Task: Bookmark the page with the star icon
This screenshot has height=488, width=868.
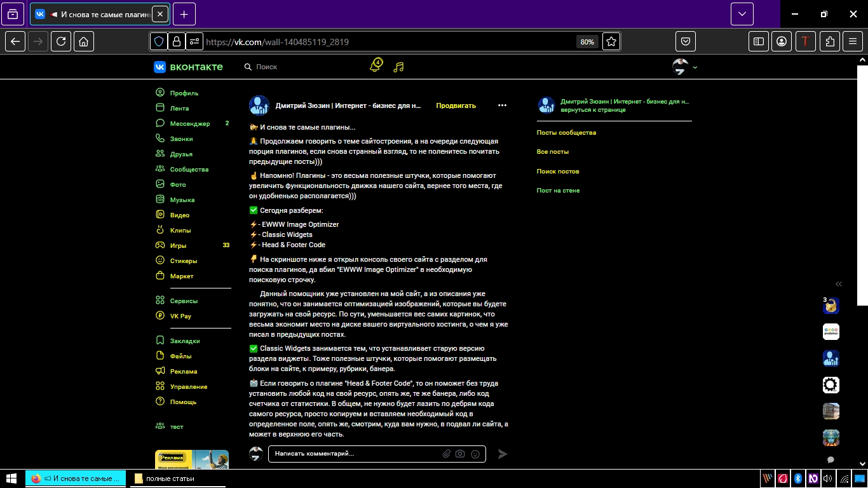Action: [611, 41]
